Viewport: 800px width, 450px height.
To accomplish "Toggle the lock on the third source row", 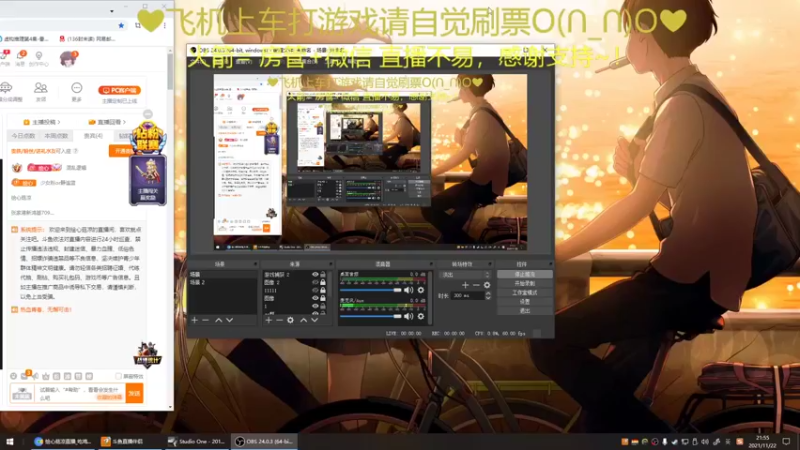I will [322, 290].
